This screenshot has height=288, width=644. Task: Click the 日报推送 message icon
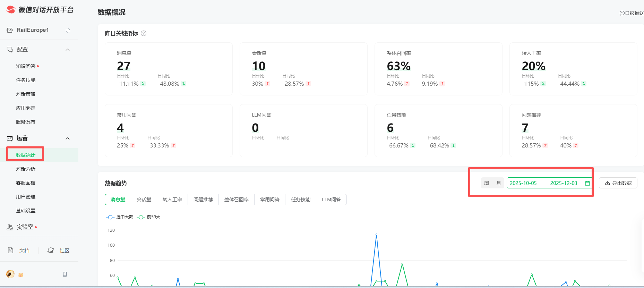click(x=622, y=13)
